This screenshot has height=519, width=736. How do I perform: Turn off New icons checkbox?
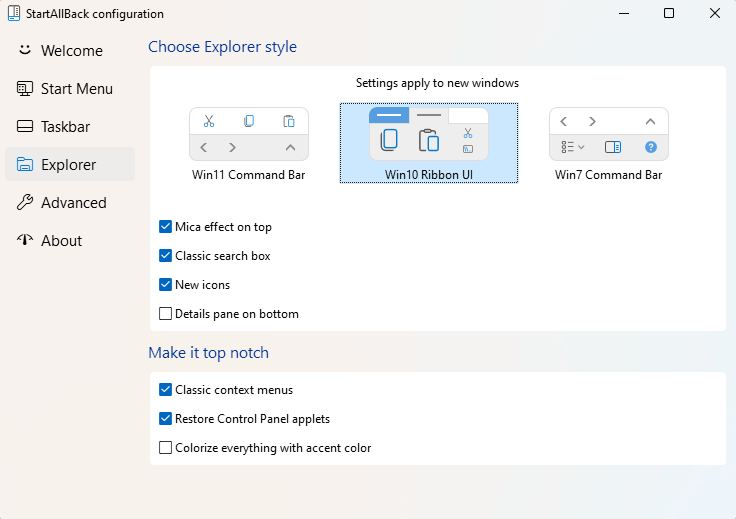(166, 285)
